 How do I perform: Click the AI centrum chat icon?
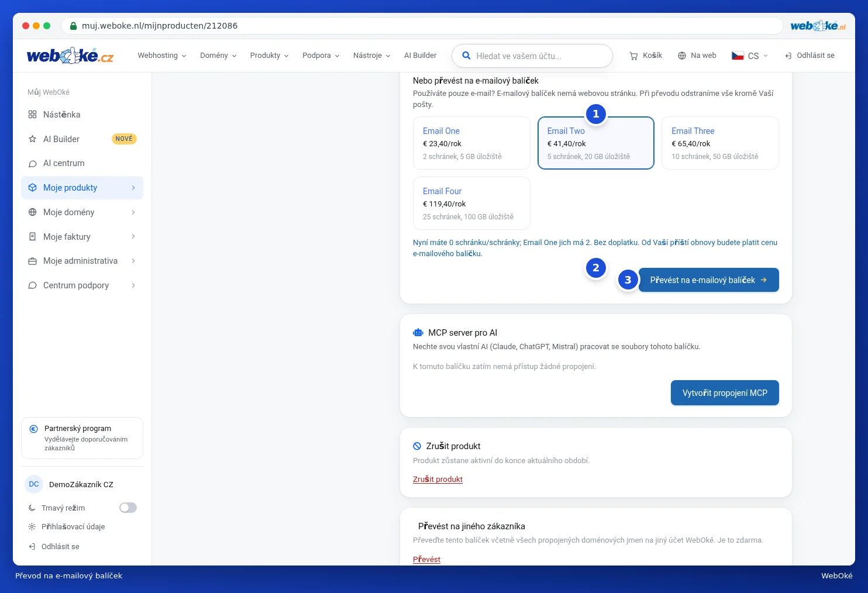(33, 164)
